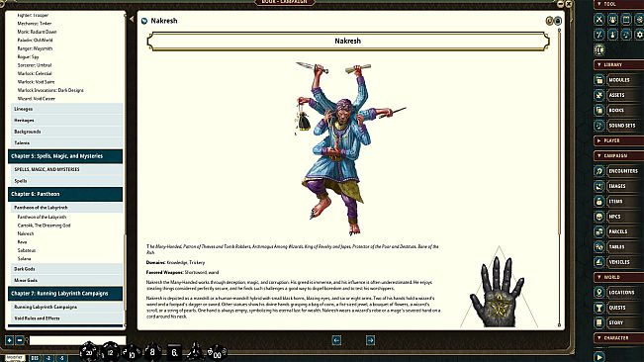Pick the d4 die
The image size is (644, 362).
[195, 352]
